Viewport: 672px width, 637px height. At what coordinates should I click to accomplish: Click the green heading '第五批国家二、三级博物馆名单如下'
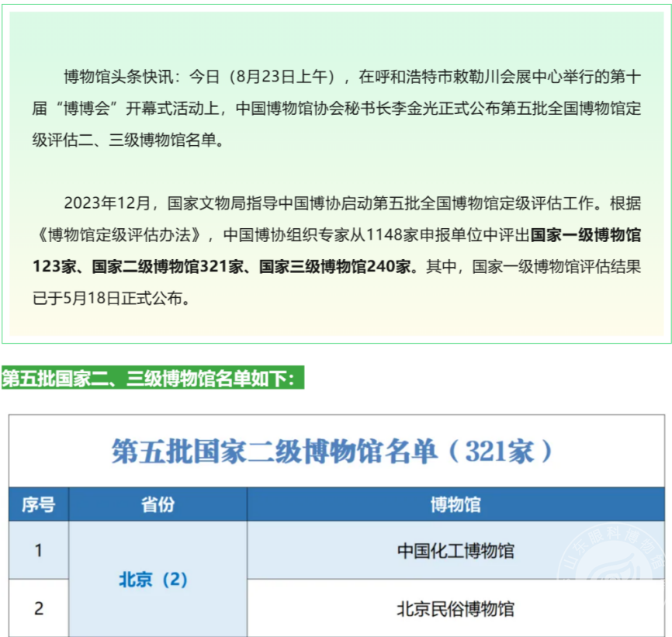point(153,378)
